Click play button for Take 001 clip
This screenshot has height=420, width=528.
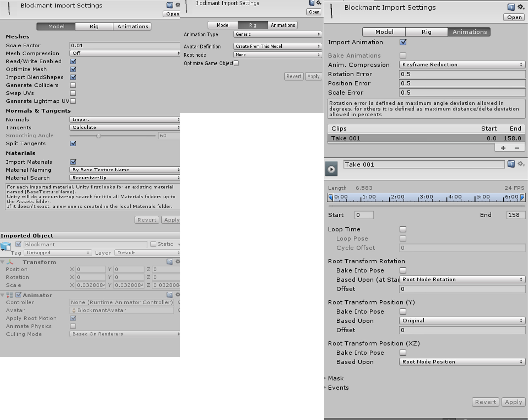click(x=331, y=169)
